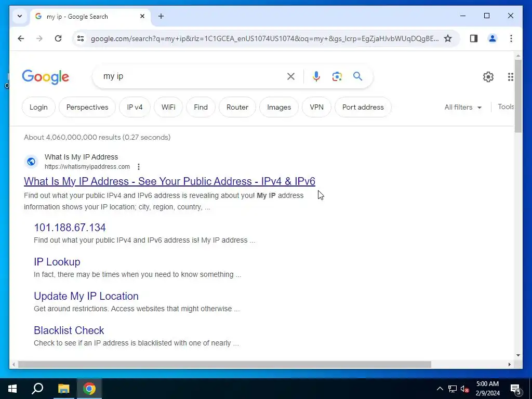
Task: Open the search Tools option
Action: 506,107
